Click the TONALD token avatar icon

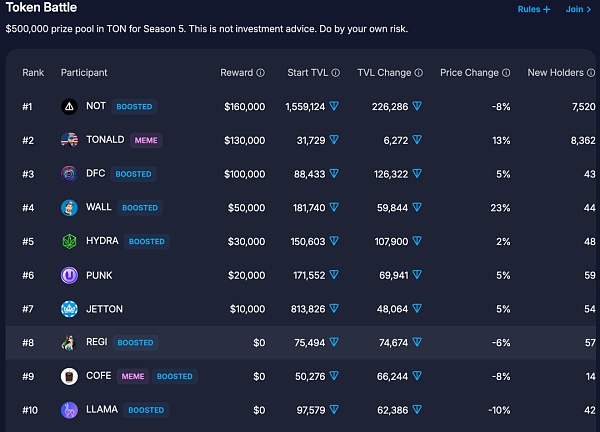69,140
